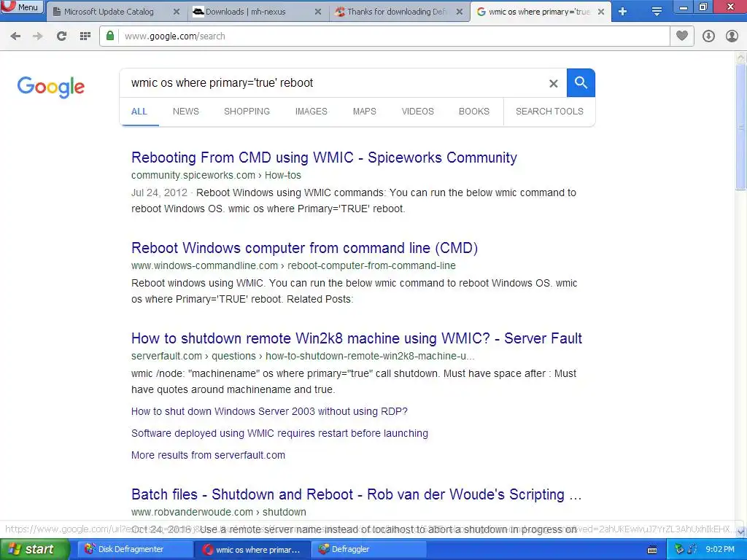Select the SHOPPING results tab

[x=247, y=112]
